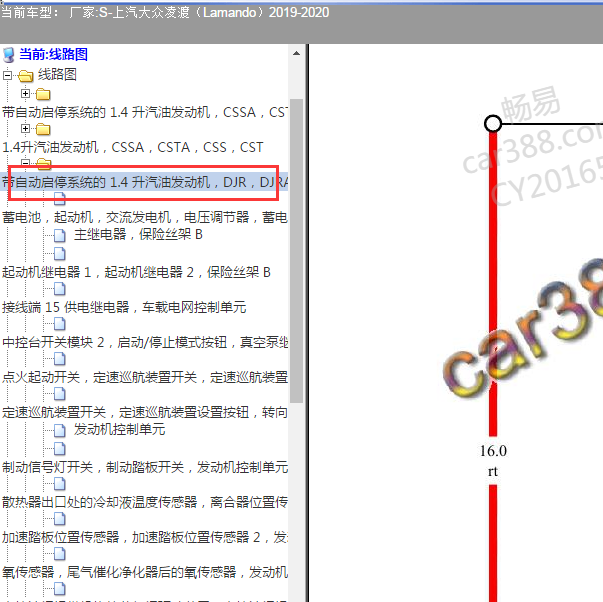The height and width of the screenshot is (602, 603).
Task: Open 制动信号灯开关，制动踏板开关 page
Action: [145, 467]
